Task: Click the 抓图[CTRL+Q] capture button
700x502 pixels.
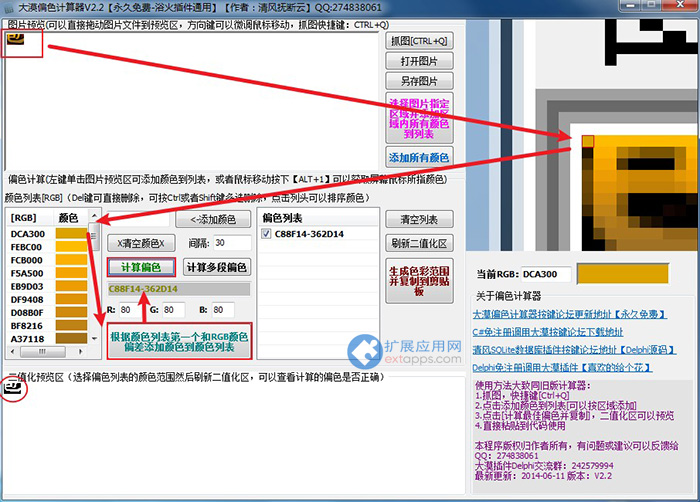Action: 419,41
